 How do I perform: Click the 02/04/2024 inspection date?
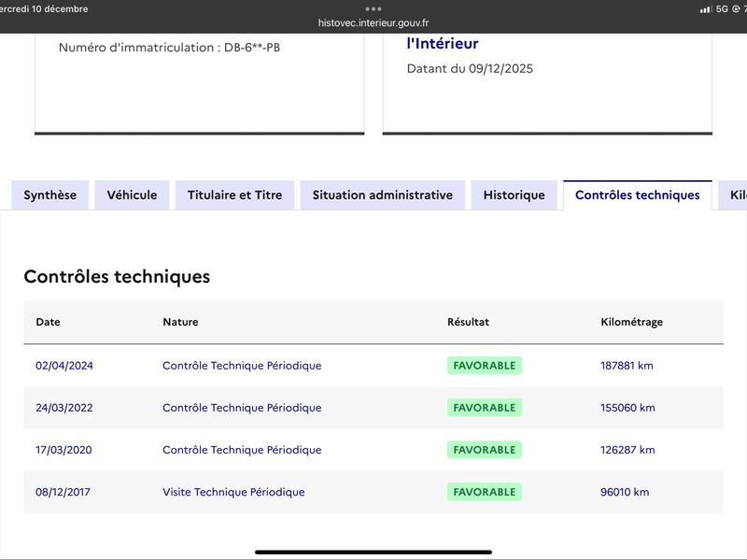tap(64, 366)
